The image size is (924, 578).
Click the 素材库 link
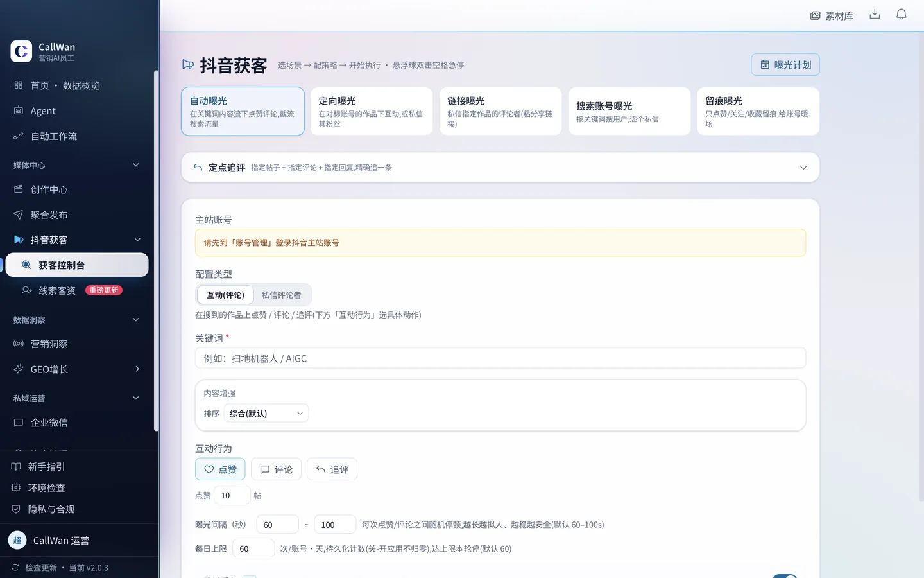pos(832,15)
